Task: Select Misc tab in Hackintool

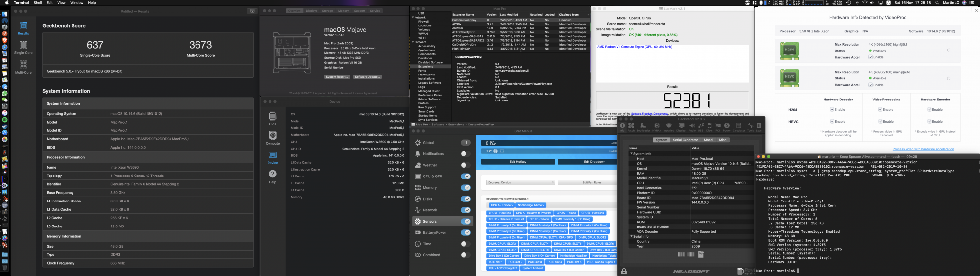Action: point(723,140)
